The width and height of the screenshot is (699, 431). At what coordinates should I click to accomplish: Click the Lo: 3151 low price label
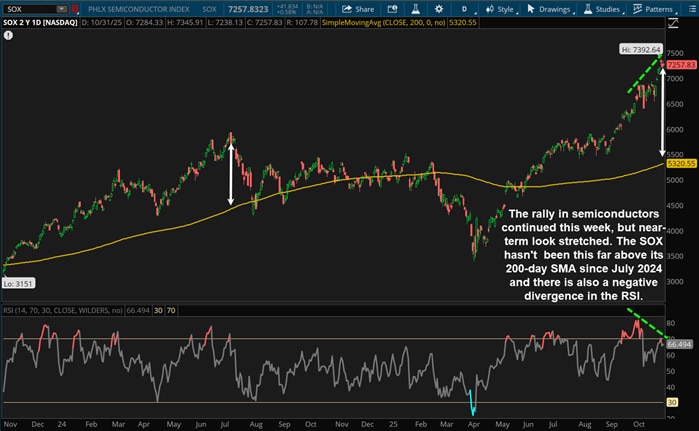(x=18, y=283)
